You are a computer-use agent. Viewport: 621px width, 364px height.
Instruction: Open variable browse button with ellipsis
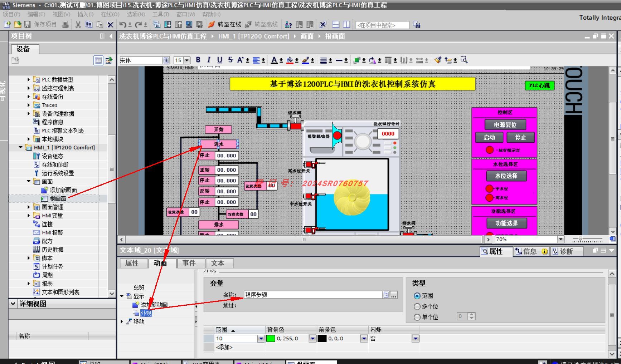pyautogui.click(x=394, y=295)
